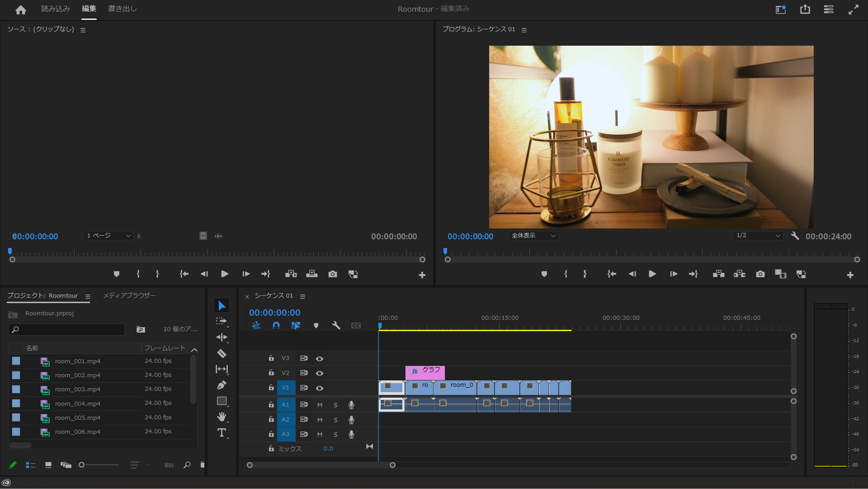The image size is (868, 489).
Task: Toggle lock on track V2
Action: (x=271, y=373)
